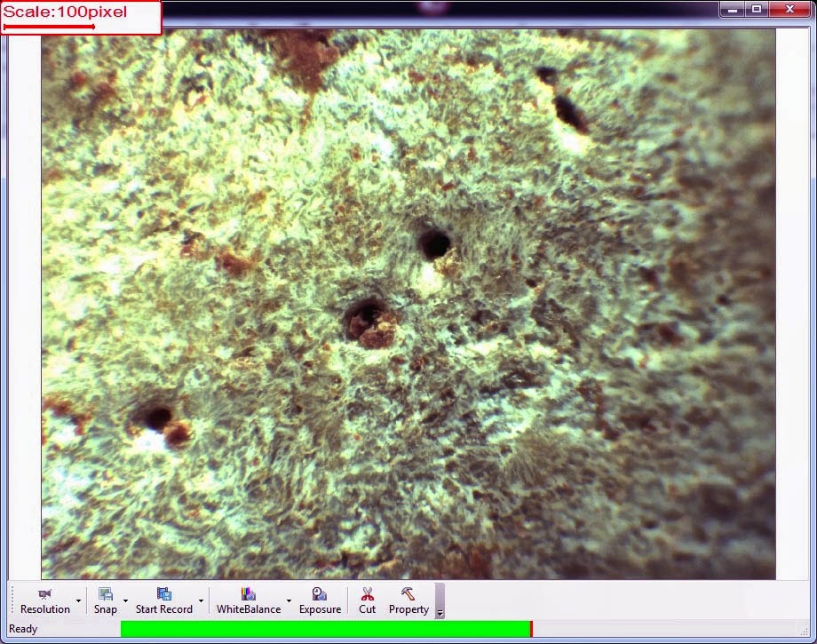Viewport: 817px width, 644px height.
Task: Click the green progress bar
Action: point(326,629)
